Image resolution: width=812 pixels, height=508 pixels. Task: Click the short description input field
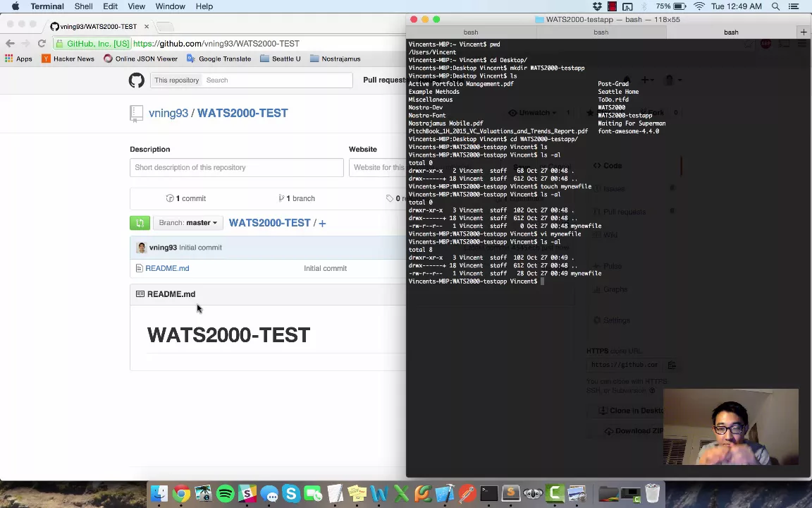pos(237,167)
